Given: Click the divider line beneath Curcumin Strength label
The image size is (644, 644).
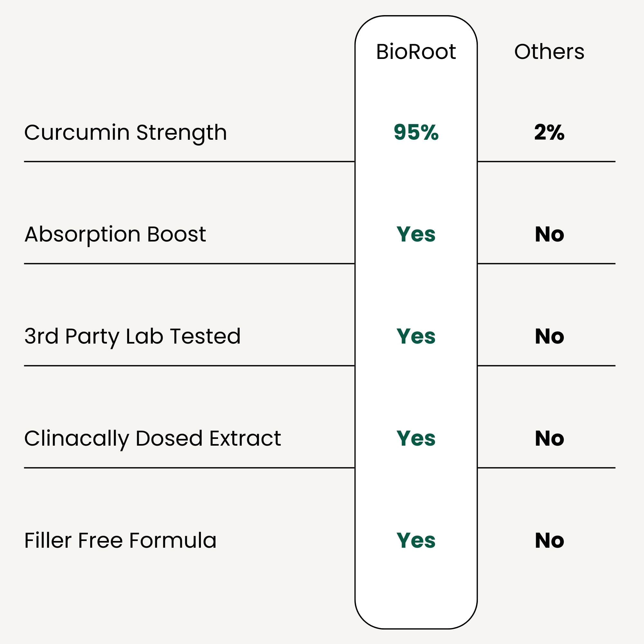Looking at the screenshot, I should click(189, 162).
